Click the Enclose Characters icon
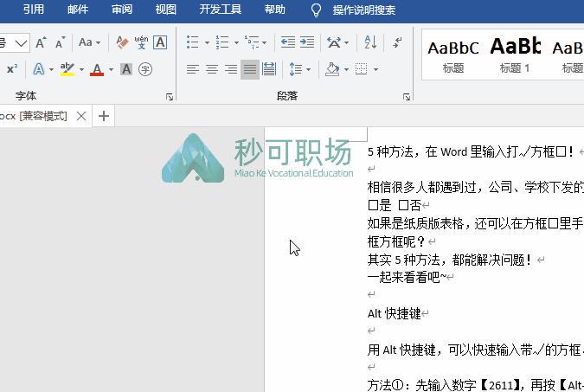This screenshot has height=392, width=584. click(145, 69)
